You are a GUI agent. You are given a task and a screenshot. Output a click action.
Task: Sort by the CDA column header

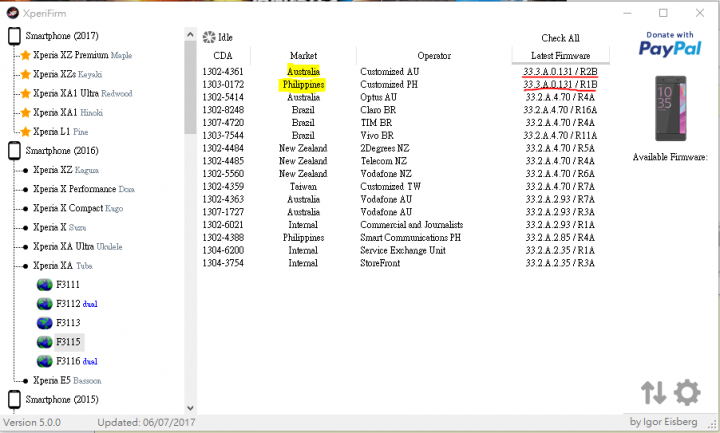tap(223, 56)
